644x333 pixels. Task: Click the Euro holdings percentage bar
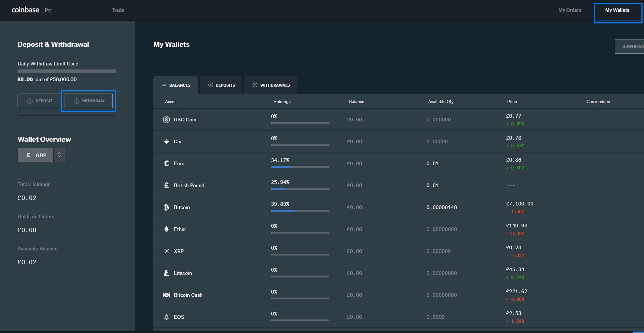tap(300, 167)
